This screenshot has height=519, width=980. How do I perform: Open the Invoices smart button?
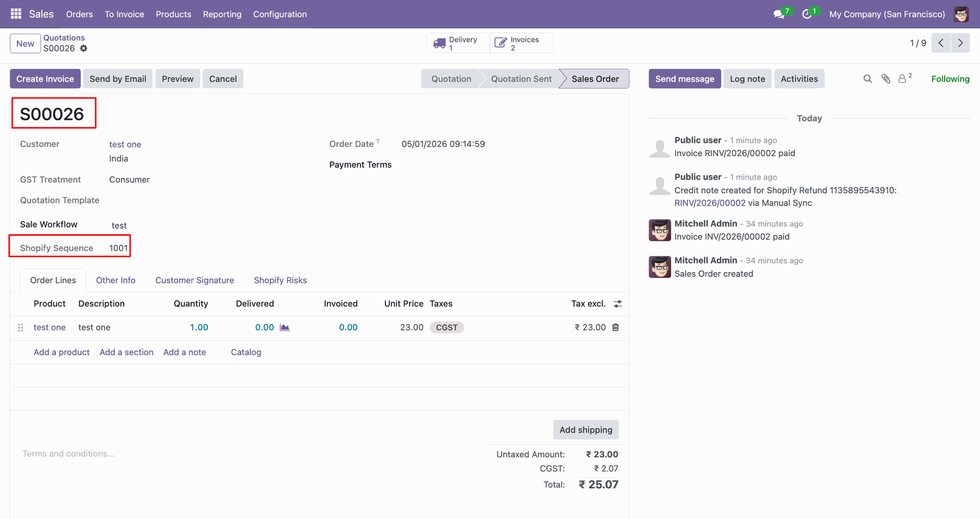[x=522, y=43]
